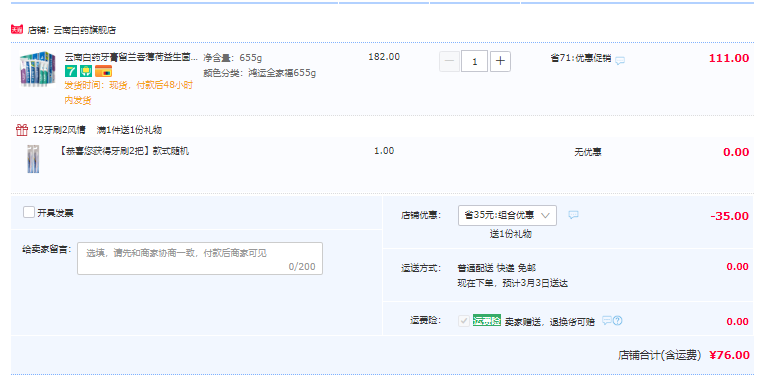Click the -35.00 discount amount

pyautogui.click(x=730, y=216)
